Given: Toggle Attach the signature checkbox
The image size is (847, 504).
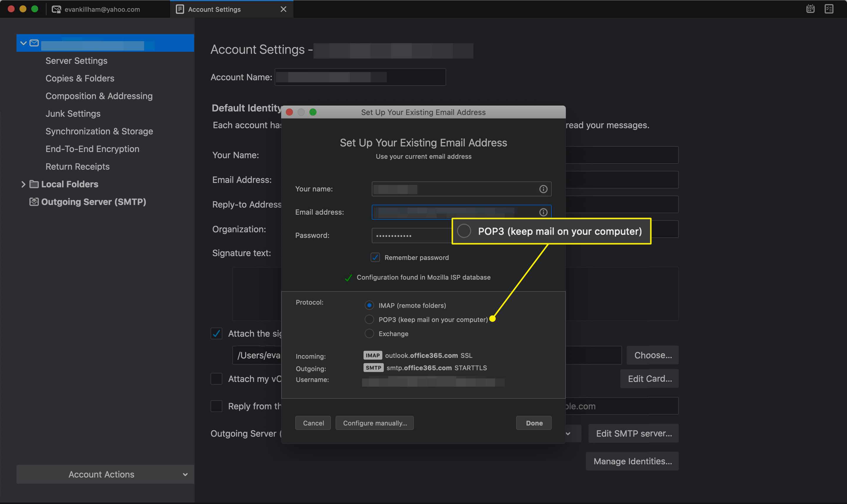Looking at the screenshot, I should click(216, 333).
